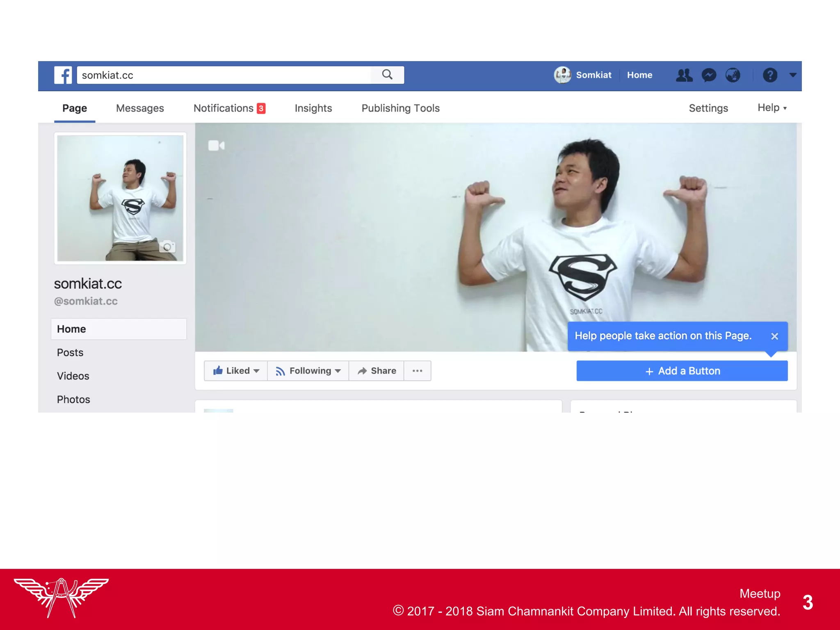Expand the Help dropdown menu

tap(772, 108)
